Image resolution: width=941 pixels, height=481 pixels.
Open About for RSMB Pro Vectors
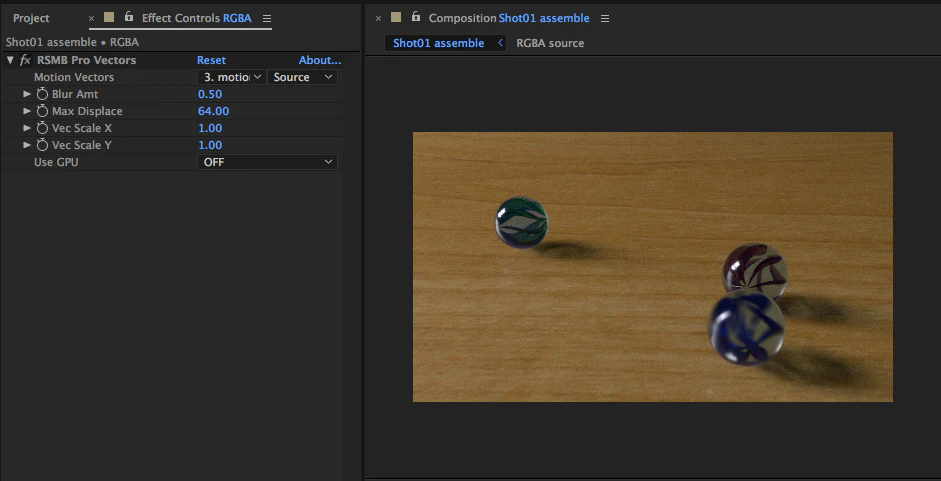coord(320,60)
